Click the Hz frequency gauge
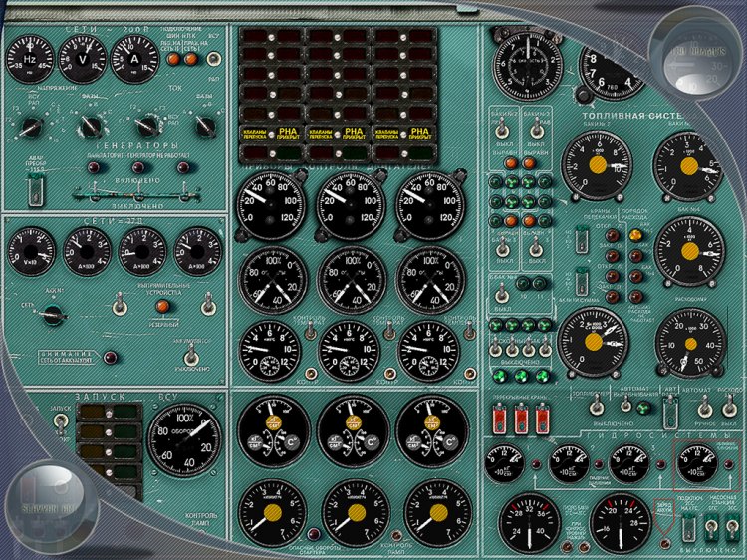 [x=30, y=59]
